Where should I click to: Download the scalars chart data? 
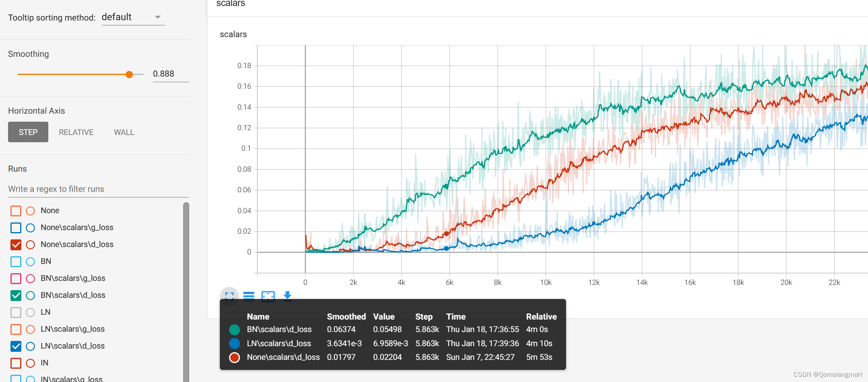coord(287,296)
